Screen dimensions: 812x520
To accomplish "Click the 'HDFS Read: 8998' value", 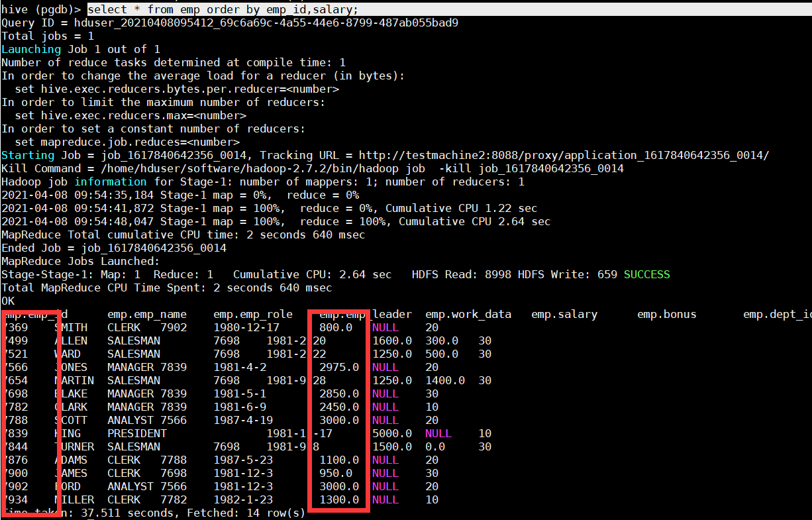I will (x=462, y=274).
